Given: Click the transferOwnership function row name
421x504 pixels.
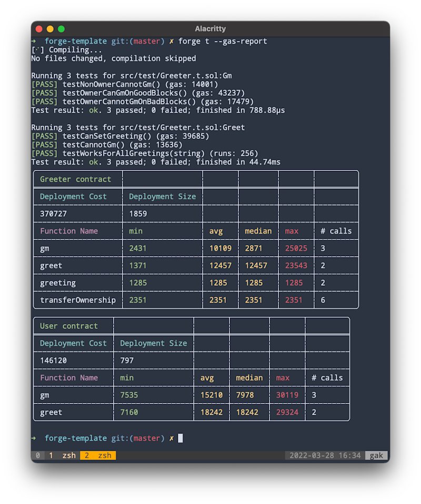Looking at the screenshot, I should [78, 300].
